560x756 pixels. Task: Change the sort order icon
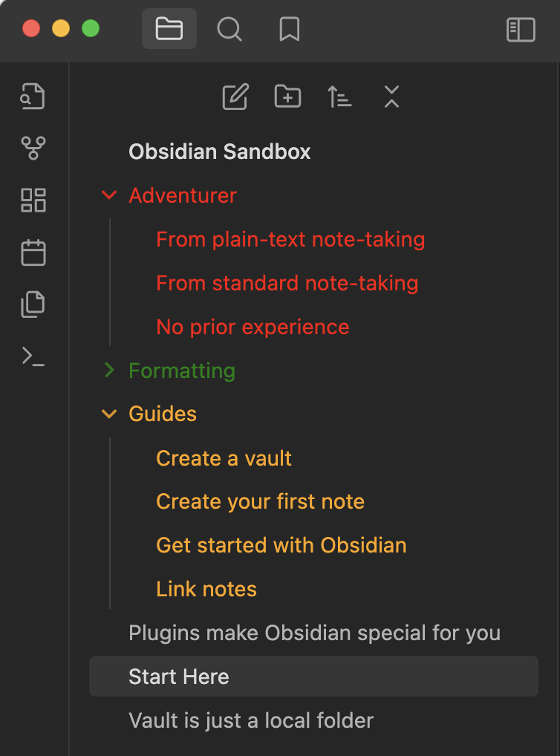(x=339, y=97)
